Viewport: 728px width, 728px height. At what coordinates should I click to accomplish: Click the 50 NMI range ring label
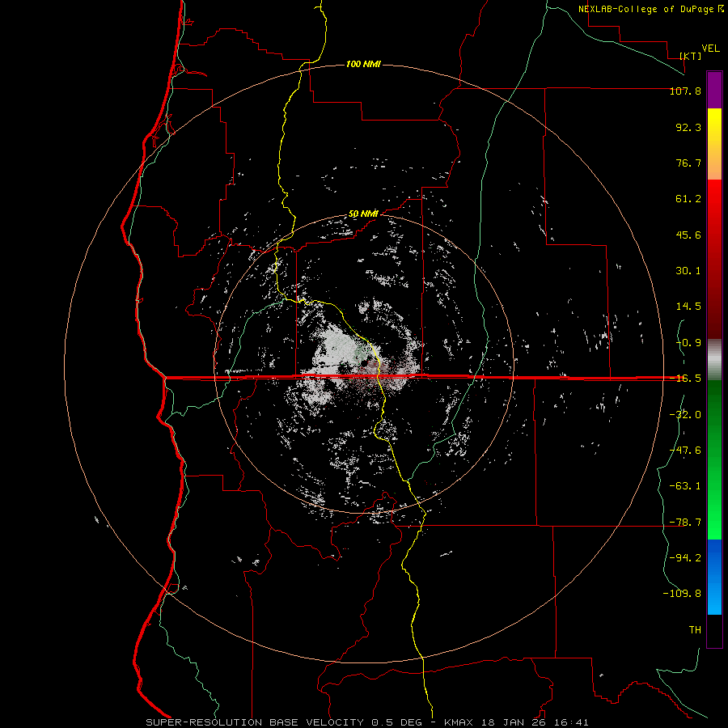coord(363,214)
